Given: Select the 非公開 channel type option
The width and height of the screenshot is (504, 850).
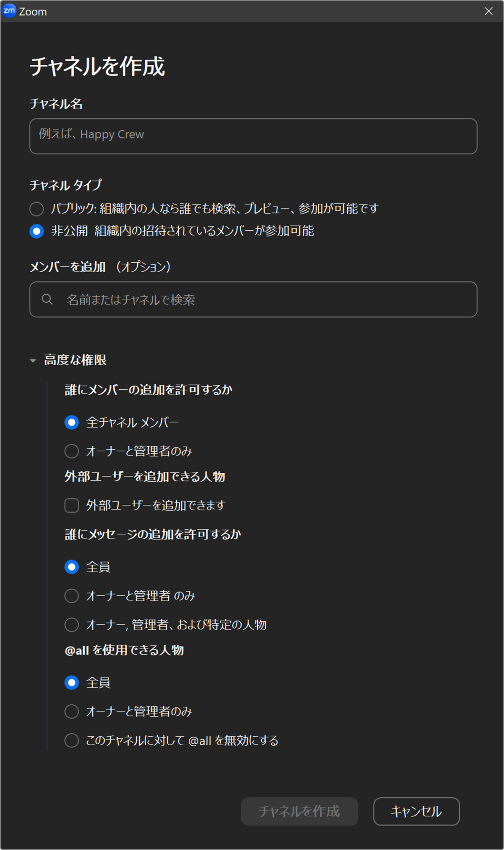Looking at the screenshot, I should (36, 231).
